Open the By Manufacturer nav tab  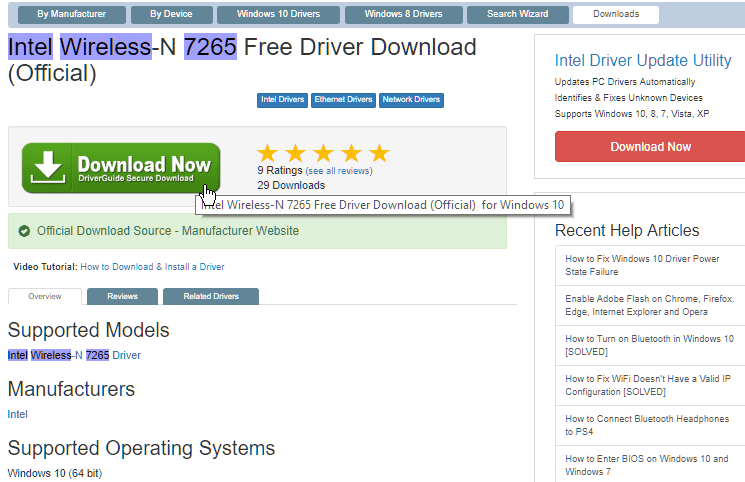click(70, 14)
